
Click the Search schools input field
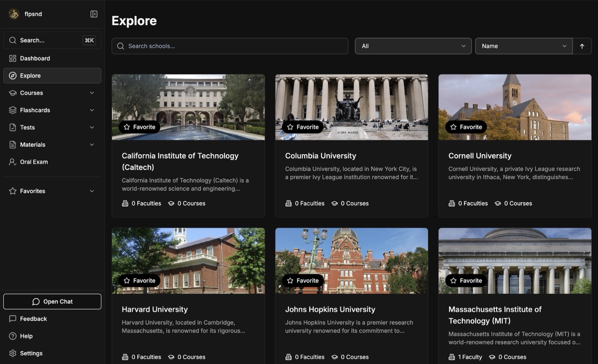[230, 46]
